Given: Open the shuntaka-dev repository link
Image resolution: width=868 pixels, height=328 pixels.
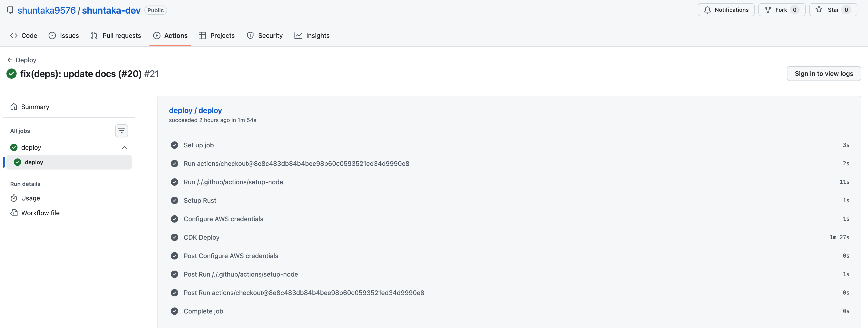Looking at the screenshot, I should click(x=111, y=10).
